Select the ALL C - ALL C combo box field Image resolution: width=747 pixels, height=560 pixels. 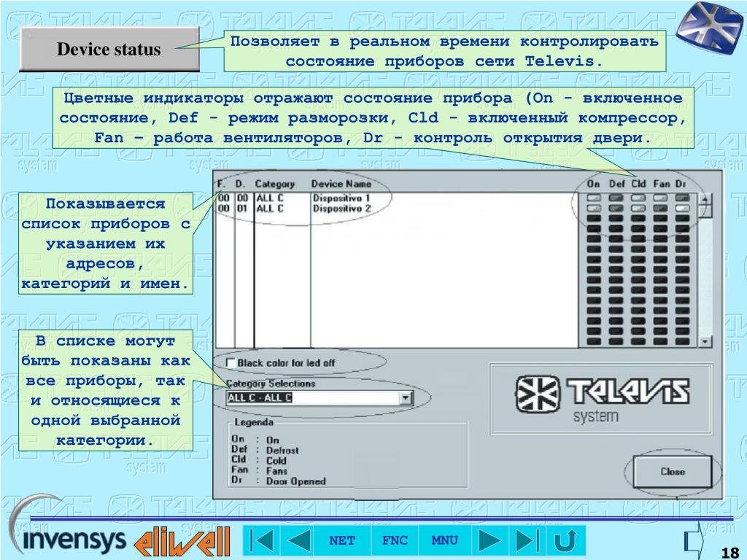319,397
